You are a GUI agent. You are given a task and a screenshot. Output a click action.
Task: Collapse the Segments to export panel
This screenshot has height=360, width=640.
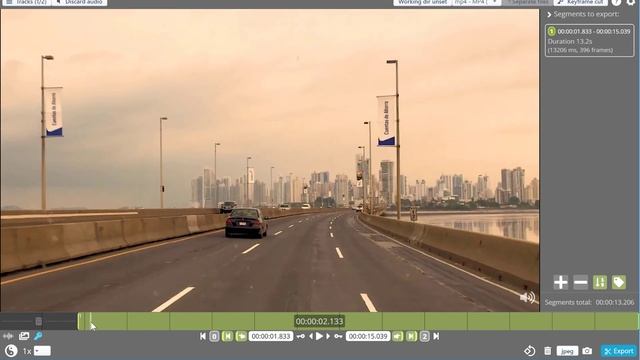click(x=549, y=14)
